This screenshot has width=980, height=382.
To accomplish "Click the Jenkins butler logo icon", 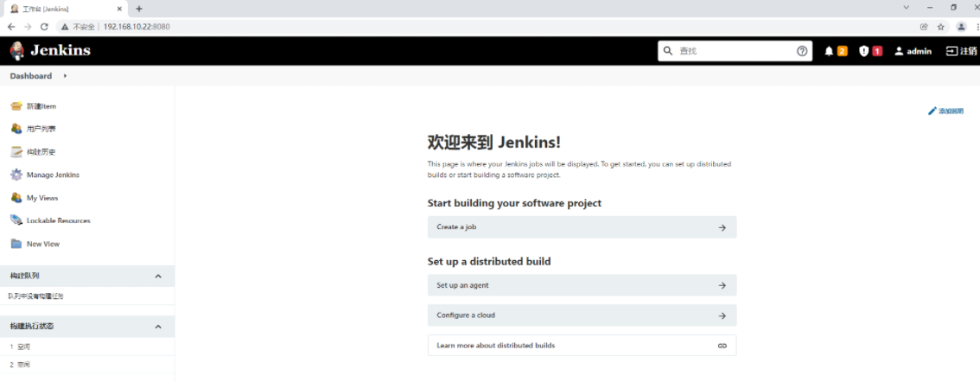I will point(17,51).
